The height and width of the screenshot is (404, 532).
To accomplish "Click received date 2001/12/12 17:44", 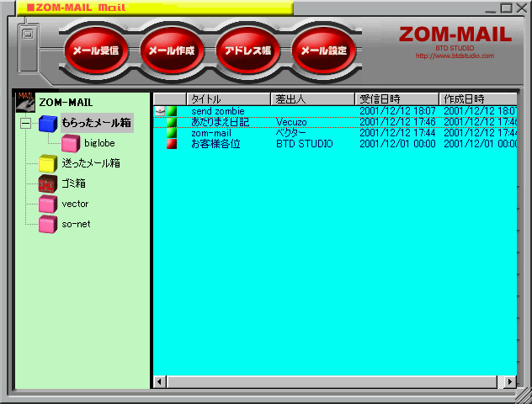I will [397, 133].
